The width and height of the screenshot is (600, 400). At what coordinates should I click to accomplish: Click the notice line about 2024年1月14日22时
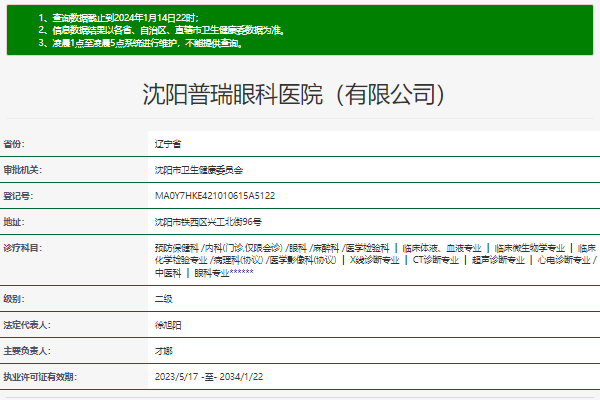click(x=118, y=18)
